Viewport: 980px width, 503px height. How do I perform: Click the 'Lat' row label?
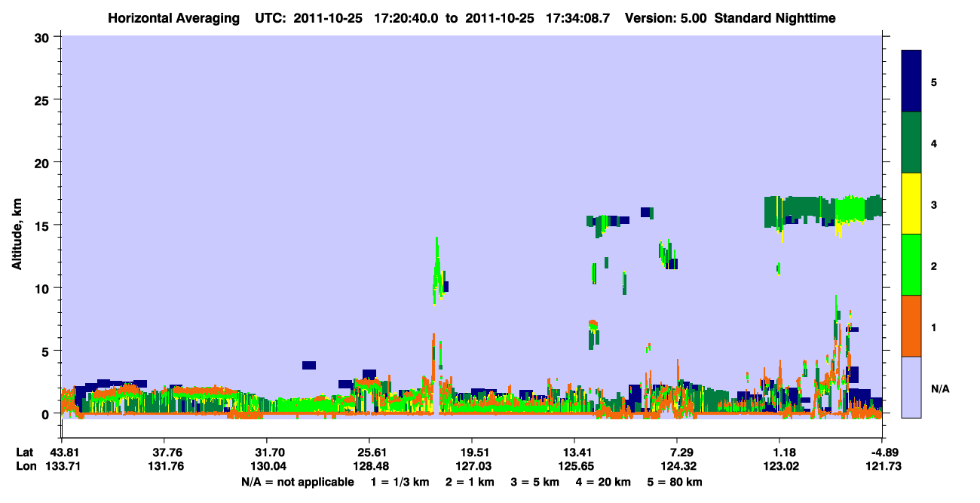point(25,452)
